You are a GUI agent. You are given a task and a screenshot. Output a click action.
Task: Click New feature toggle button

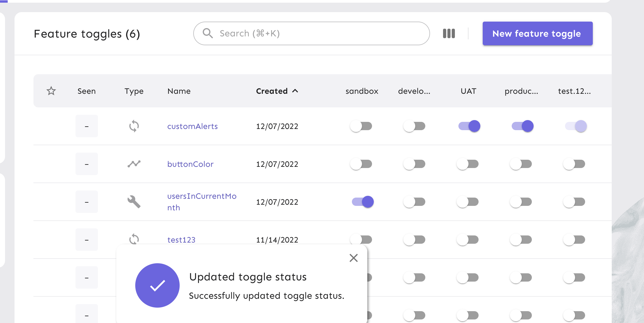tap(537, 33)
